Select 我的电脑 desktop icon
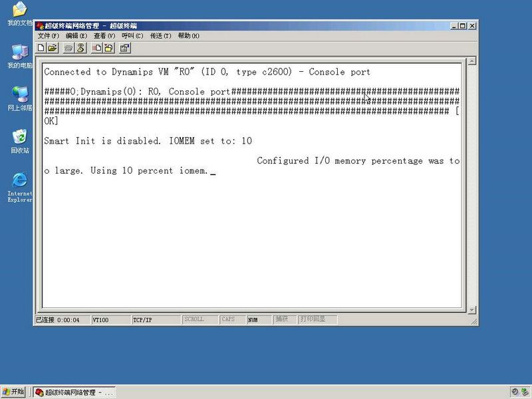Screen dimensions: 532x399 20,57
